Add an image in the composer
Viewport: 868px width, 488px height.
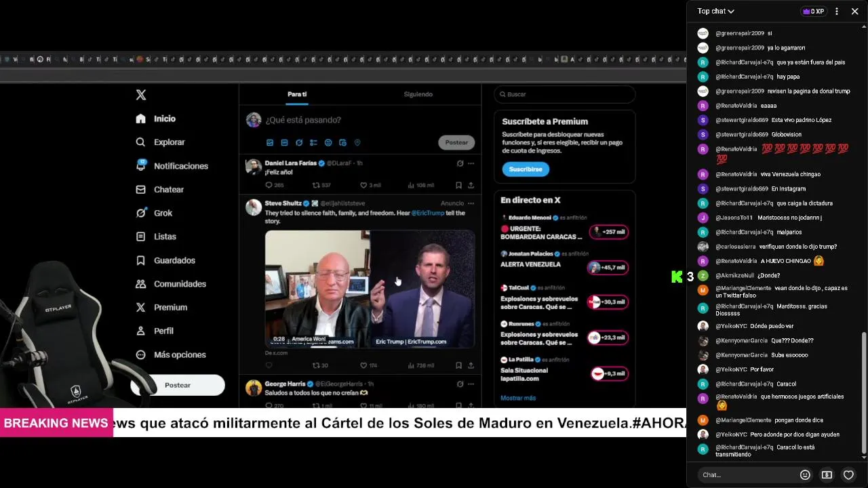[270, 143]
